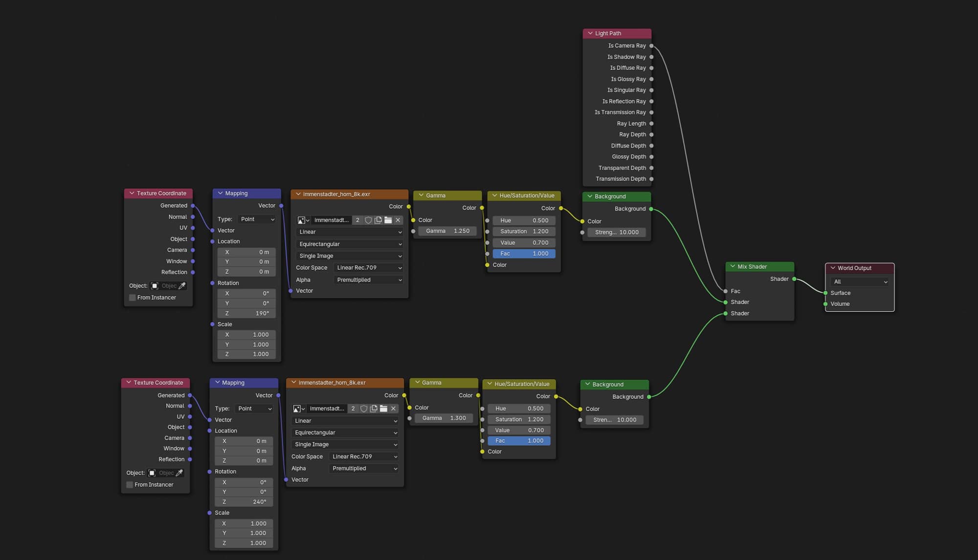
Task: Click new image copy icon in upper environment node
Action: (378, 220)
